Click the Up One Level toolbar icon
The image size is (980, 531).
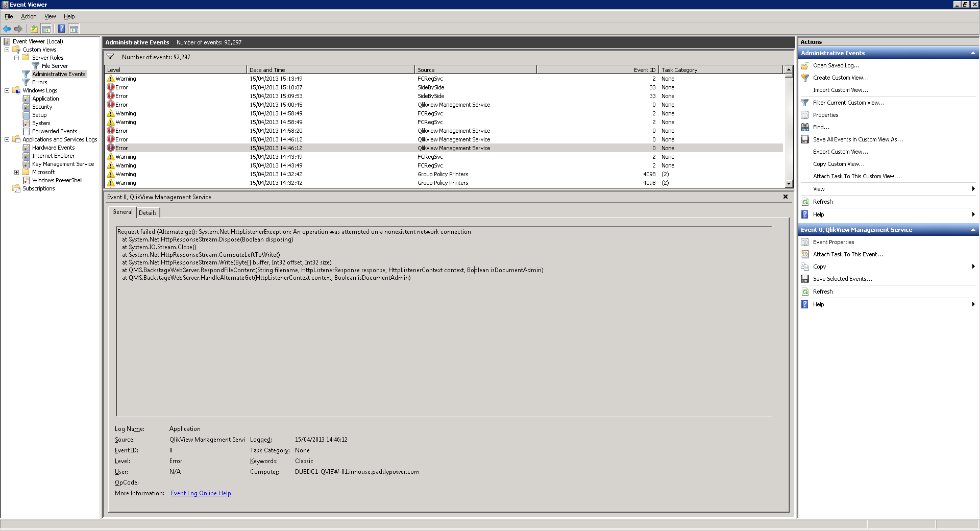(34, 29)
